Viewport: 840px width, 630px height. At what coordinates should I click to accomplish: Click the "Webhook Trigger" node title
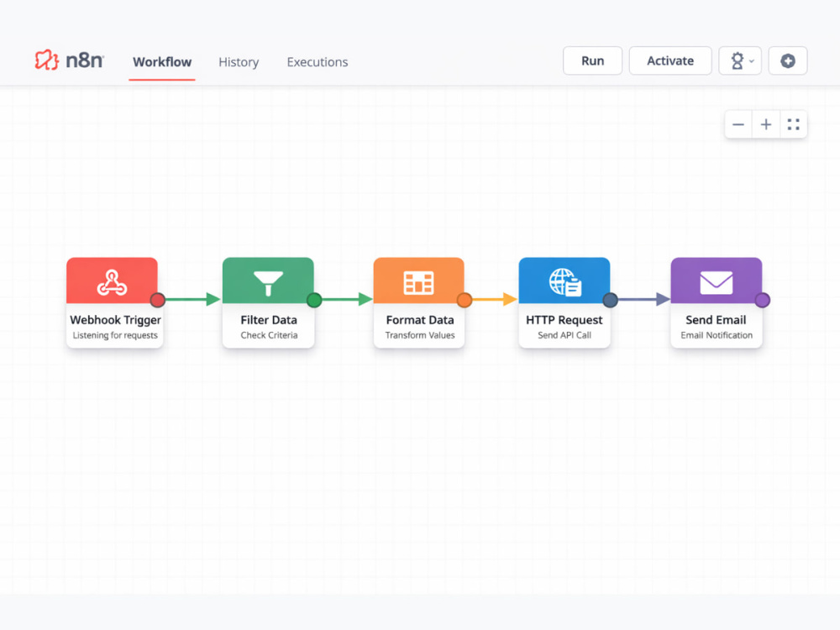click(x=115, y=320)
